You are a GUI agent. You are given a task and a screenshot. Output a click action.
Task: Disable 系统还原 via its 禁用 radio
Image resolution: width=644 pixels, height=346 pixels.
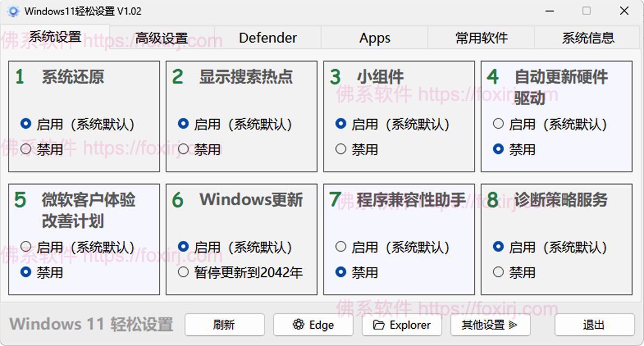tap(26, 149)
